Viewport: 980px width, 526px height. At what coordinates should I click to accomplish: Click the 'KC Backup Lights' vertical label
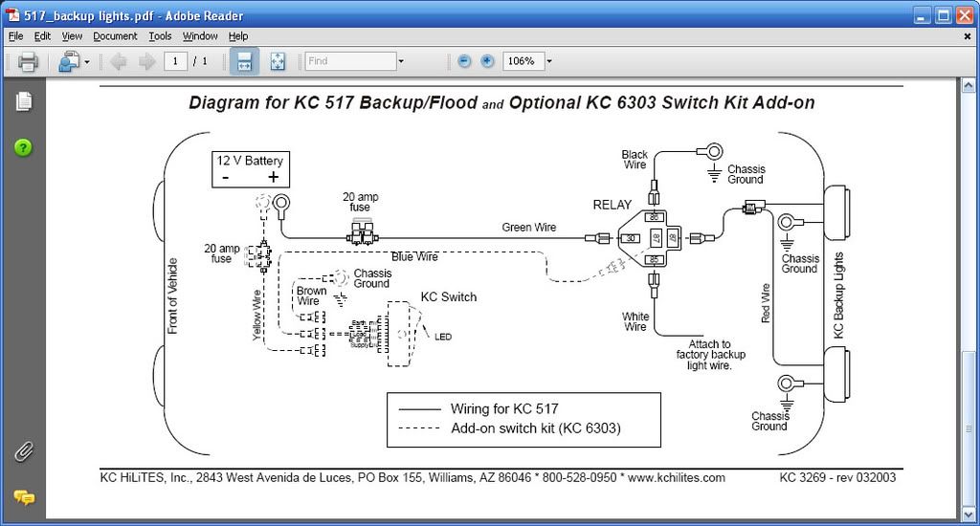click(x=838, y=296)
